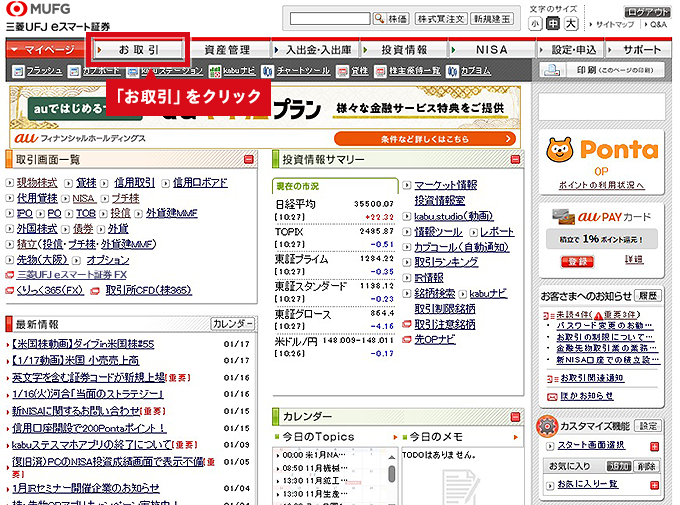Click the カスタマイズ機能 設定 button
This screenshot has width=680, height=505.
coord(648,426)
